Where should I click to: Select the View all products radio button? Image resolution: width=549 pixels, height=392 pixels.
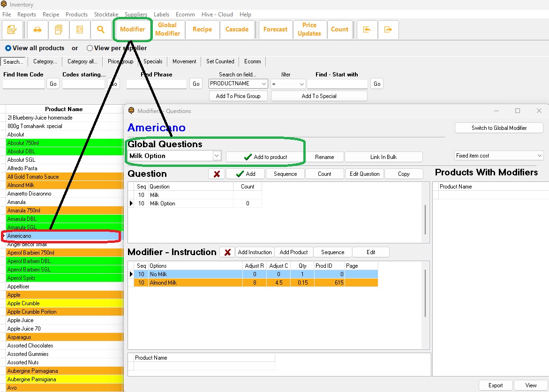click(x=8, y=48)
